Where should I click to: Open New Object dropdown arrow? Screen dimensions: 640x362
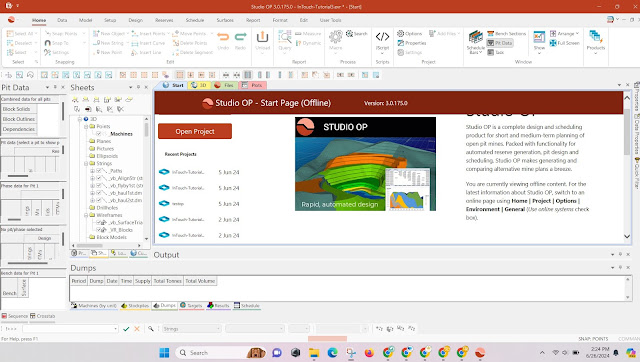click(x=128, y=33)
